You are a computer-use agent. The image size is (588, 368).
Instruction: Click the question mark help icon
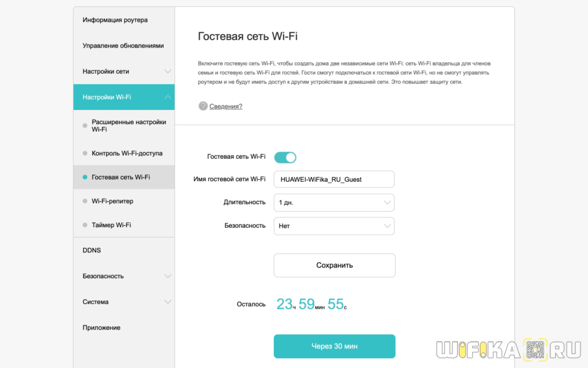click(203, 106)
